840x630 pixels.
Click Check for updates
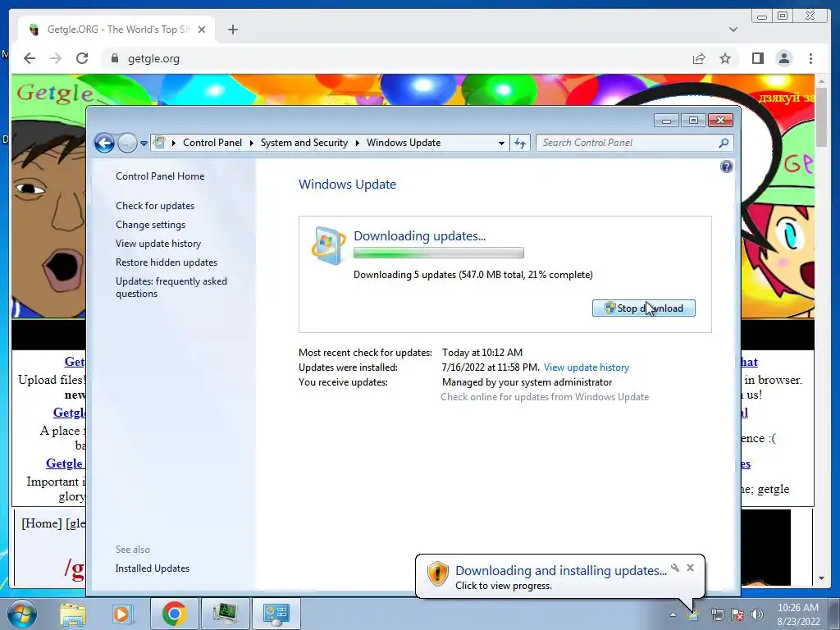click(155, 206)
